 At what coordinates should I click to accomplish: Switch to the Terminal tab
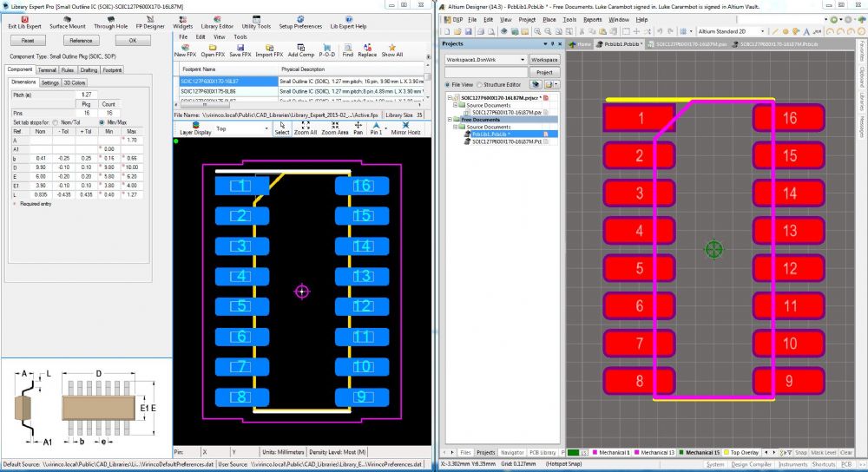(x=47, y=69)
